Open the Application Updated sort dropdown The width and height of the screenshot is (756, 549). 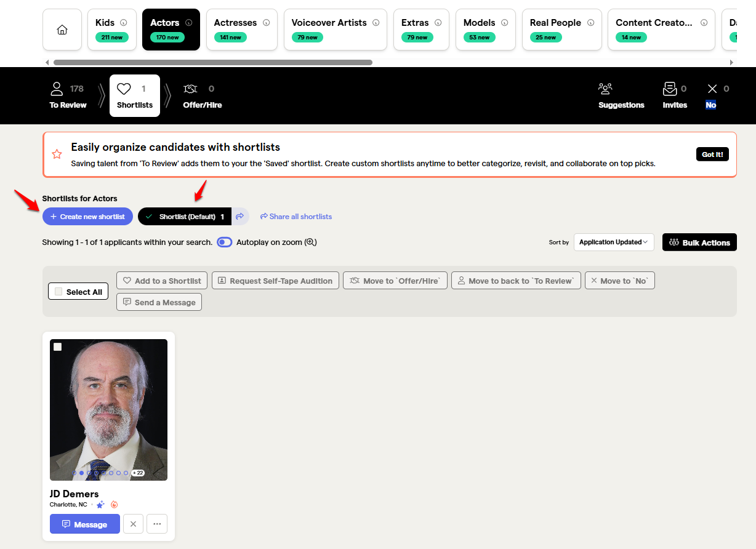(613, 242)
